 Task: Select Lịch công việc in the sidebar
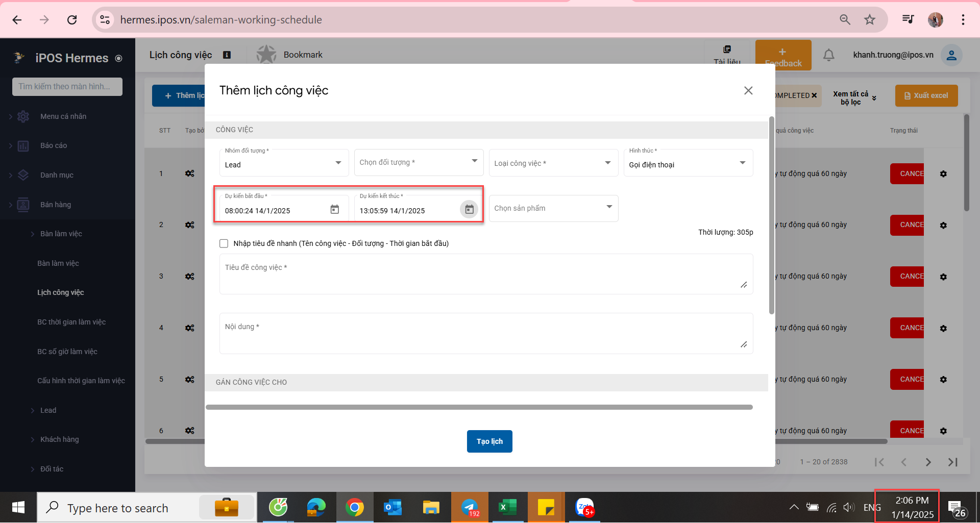point(60,292)
